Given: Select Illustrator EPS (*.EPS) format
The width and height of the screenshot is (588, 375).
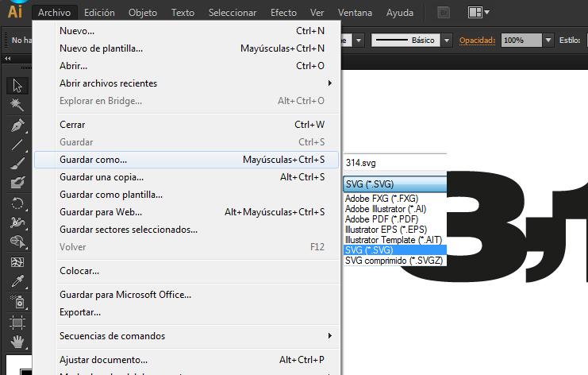Looking at the screenshot, I should point(395,230).
